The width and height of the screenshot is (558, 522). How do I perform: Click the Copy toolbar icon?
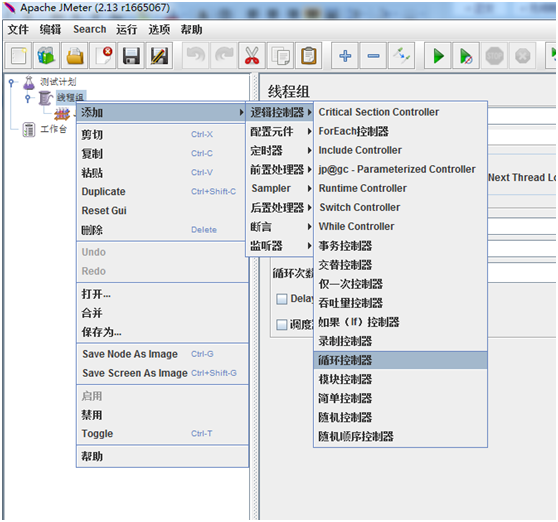[x=280, y=56]
